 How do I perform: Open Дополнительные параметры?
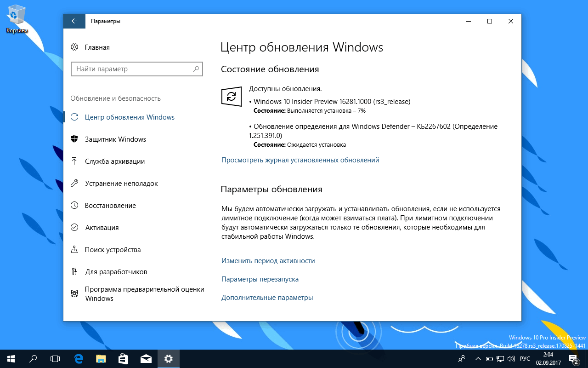point(267,297)
